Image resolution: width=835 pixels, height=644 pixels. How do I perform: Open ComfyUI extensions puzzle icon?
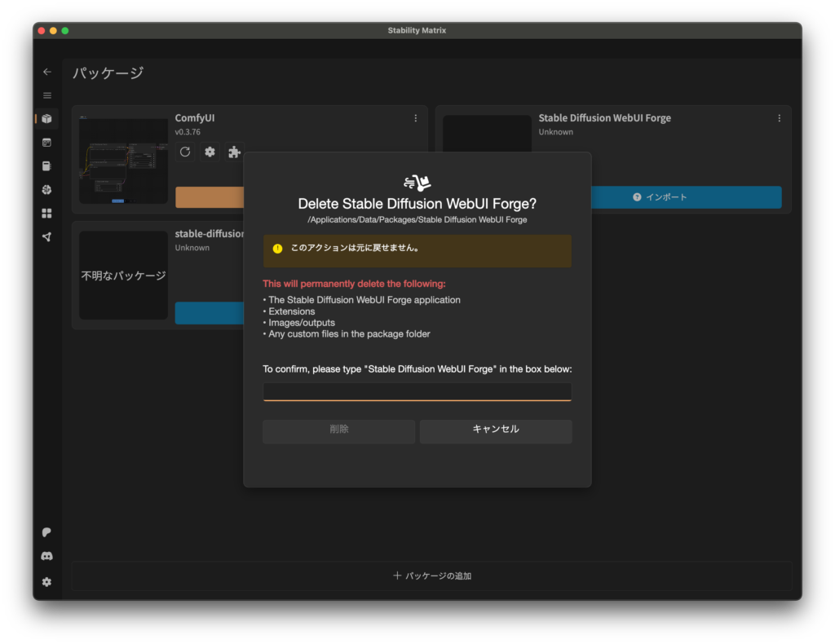tap(234, 152)
